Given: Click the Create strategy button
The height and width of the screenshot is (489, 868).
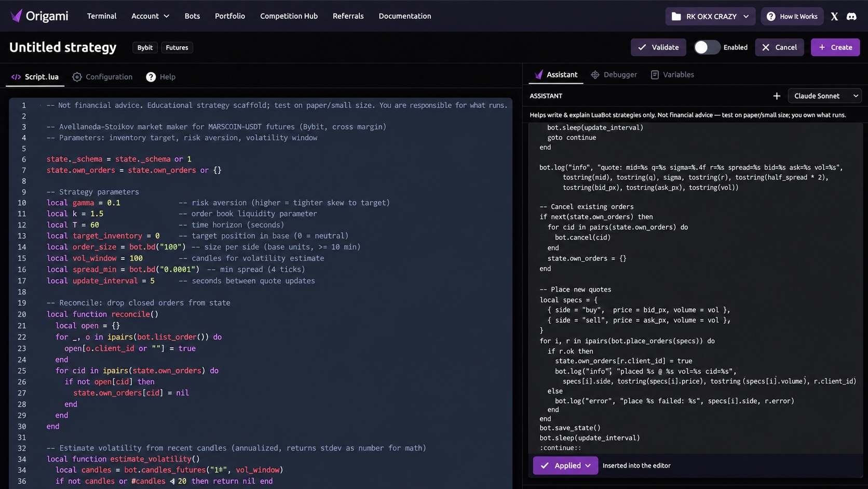Looking at the screenshot, I should coord(835,47).
